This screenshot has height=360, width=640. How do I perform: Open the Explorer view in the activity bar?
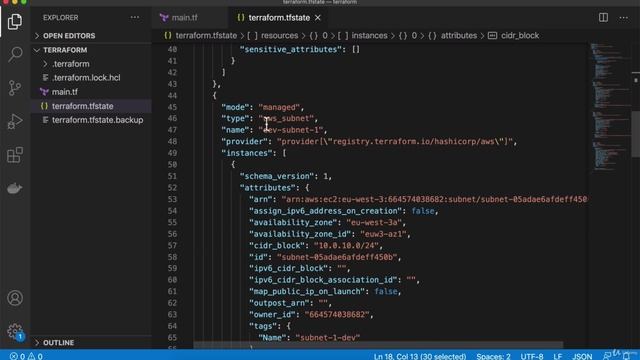(x=15, y=21)
